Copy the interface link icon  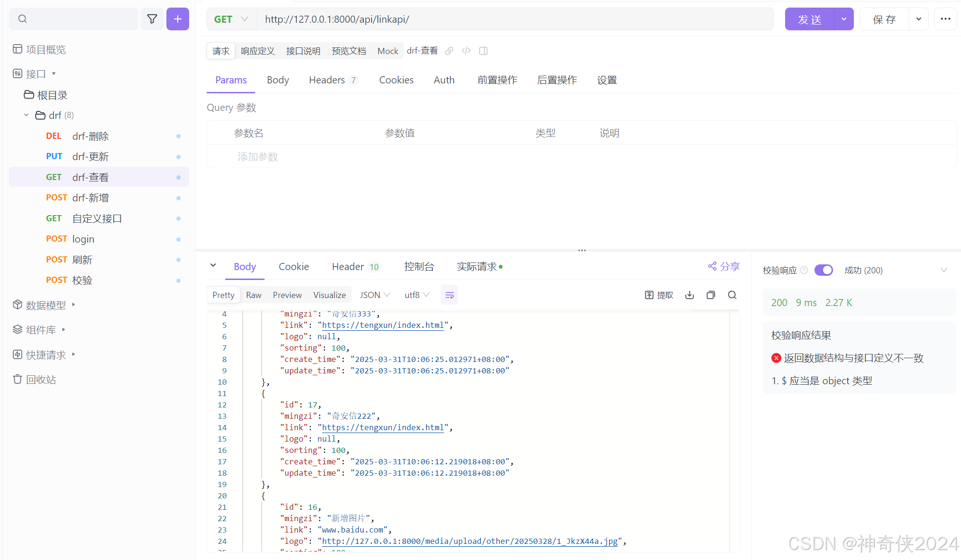[x=449, y=51]
